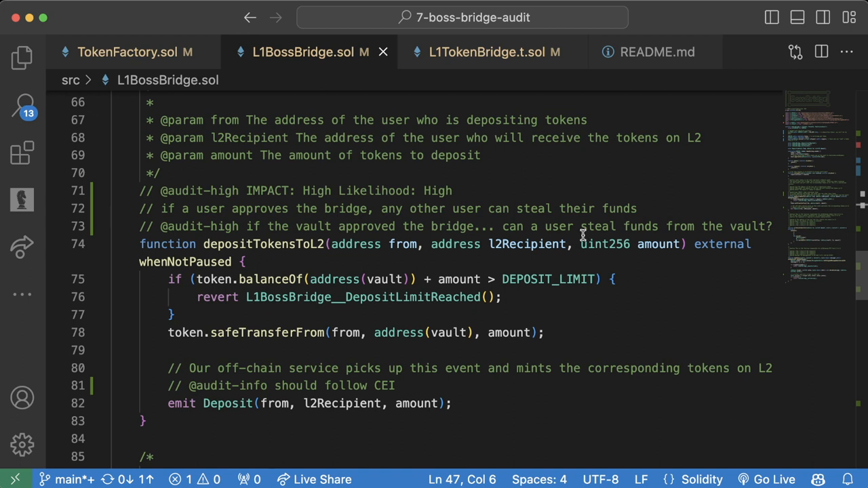Open the Manage gear menu

point(22,445)
